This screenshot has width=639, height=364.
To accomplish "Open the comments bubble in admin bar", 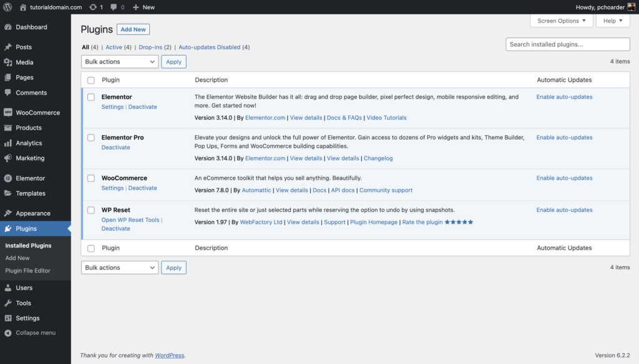I will click(114, 7).
